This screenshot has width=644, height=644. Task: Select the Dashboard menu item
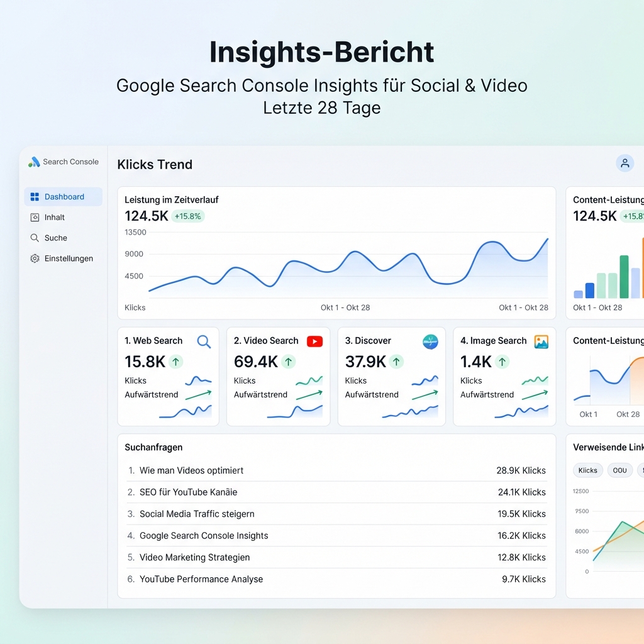click(x=64, y=197)
